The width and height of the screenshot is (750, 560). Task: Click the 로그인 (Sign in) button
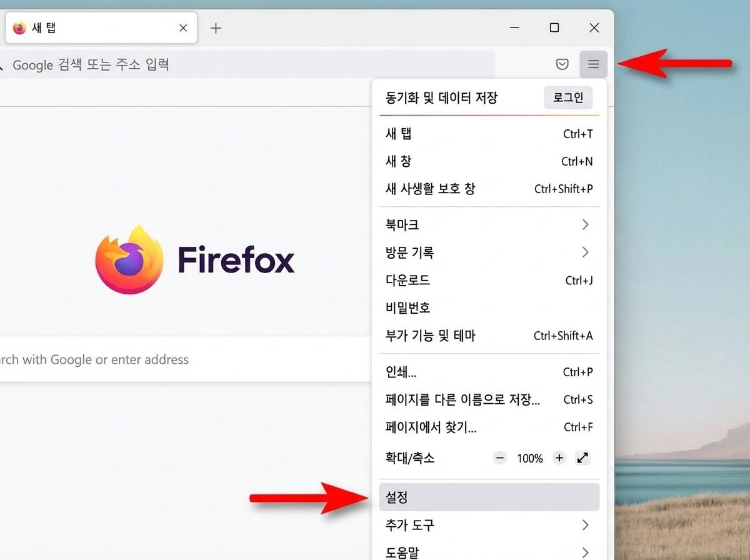(567, 97)
